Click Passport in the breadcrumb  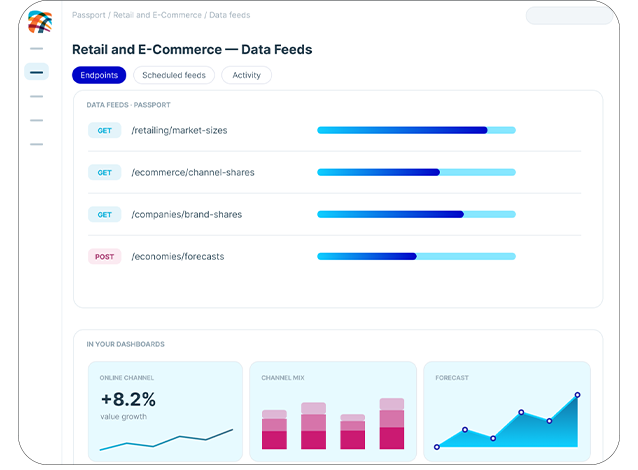click(89, 15)
